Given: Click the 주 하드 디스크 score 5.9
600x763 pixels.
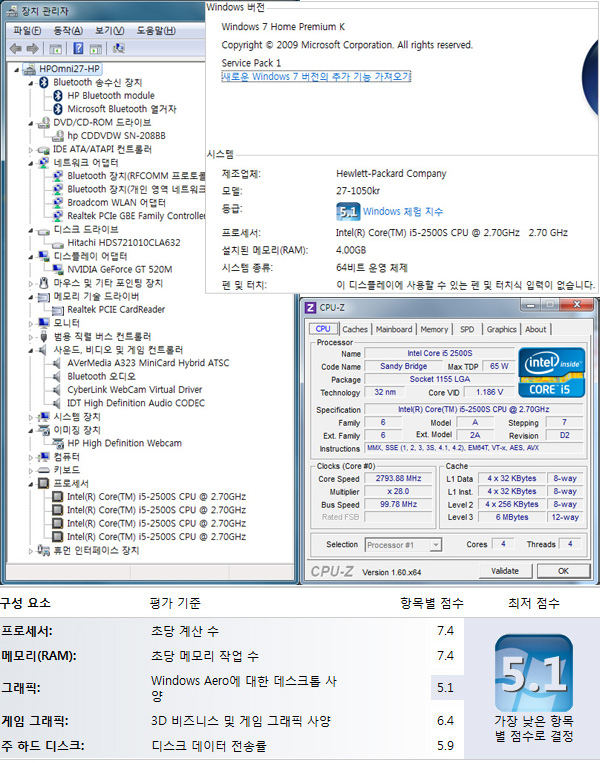Looking at the screenshot, I should tap(445, 745).
